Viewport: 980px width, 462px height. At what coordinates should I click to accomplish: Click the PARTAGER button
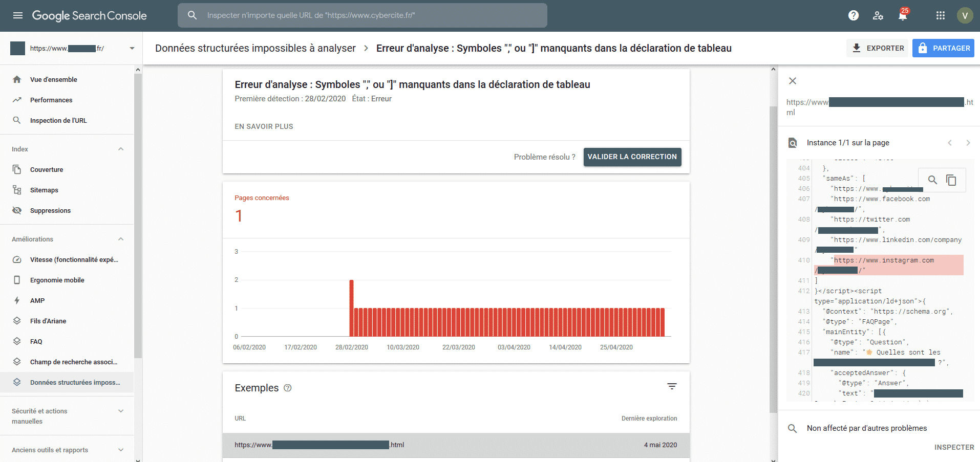(943, 48)
